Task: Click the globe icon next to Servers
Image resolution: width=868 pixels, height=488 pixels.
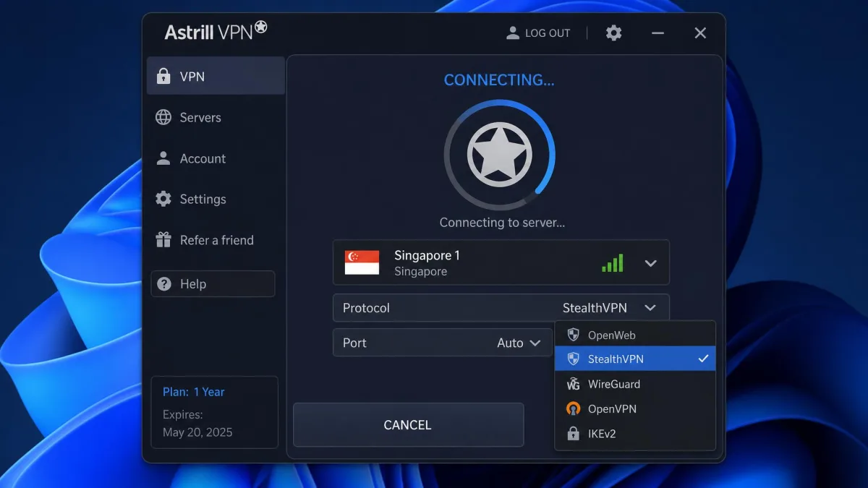Action: click(x=163, y=117)
